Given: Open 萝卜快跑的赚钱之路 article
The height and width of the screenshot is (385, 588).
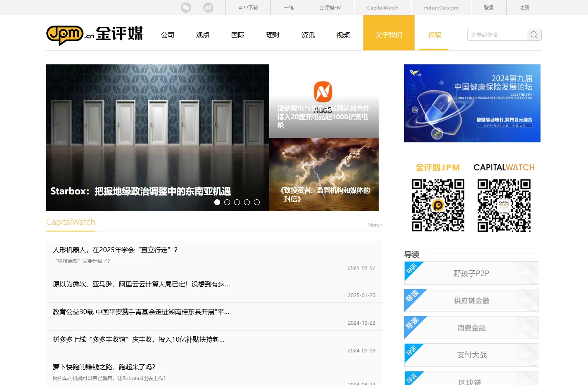Looking at the screenshot, I should (104, 367).
